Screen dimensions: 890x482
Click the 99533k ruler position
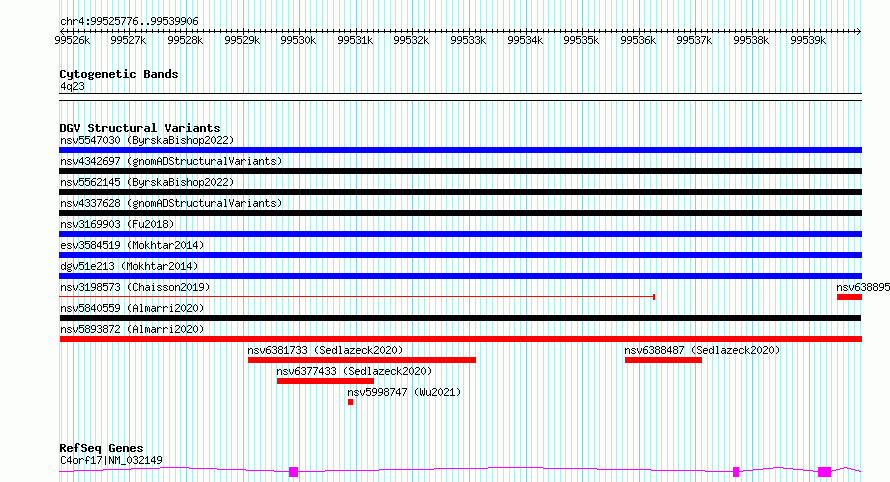(468, 40)
